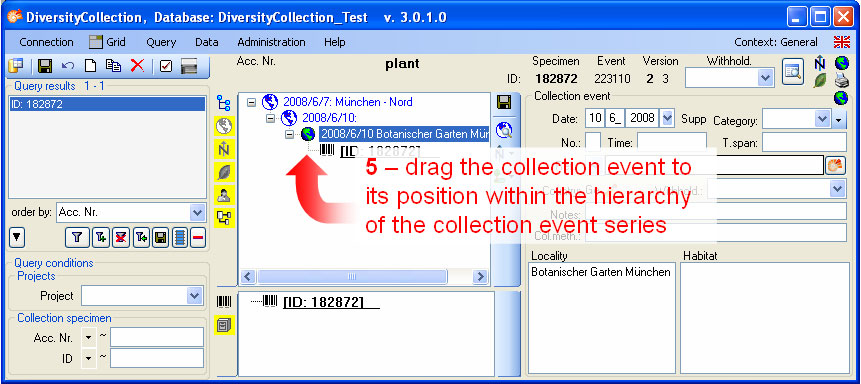Click the horizontal scrollbar of the tree view
This screenshot has height=384, width=861.
click(x=365, y=276)
